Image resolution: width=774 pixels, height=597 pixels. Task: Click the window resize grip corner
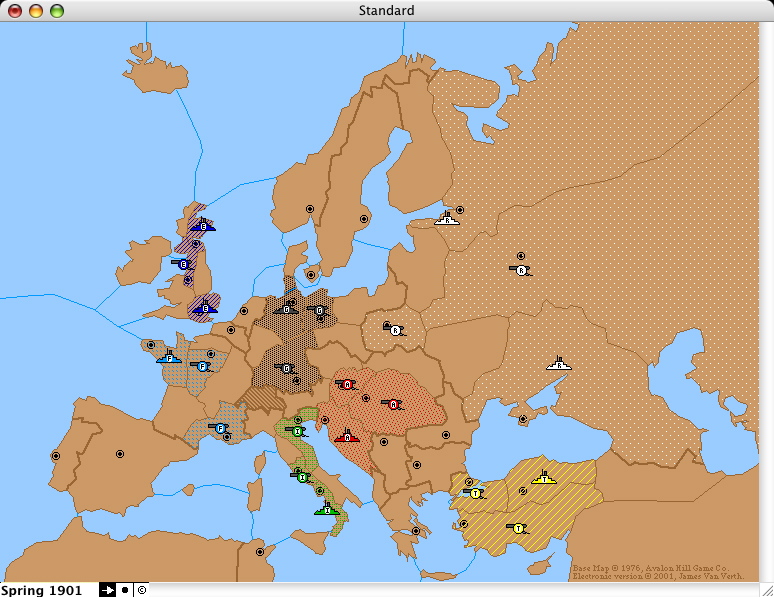pyautogui.click(x=767, y=590)
